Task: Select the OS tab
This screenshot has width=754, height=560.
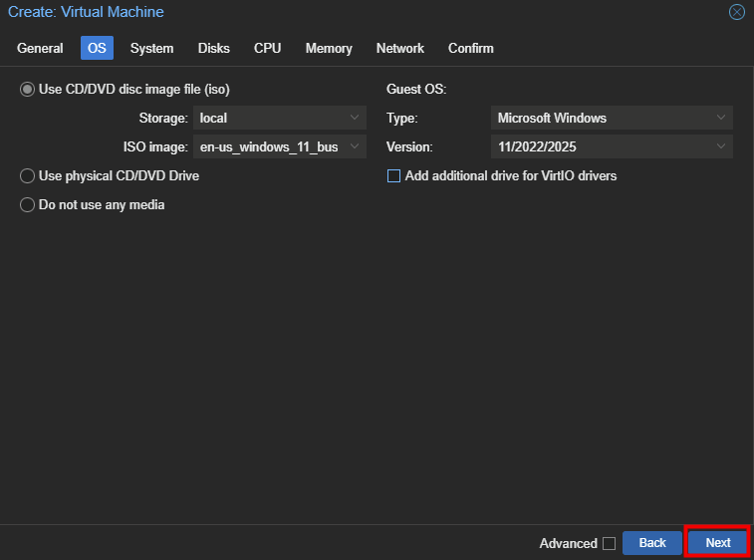Action: [x=97, y=48]
